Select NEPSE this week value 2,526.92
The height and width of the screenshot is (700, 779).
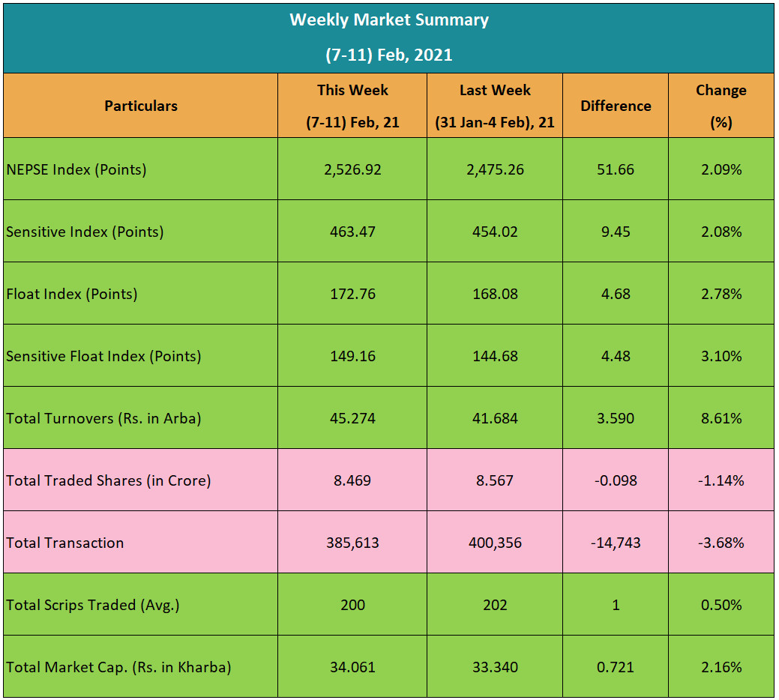point(352,169)
